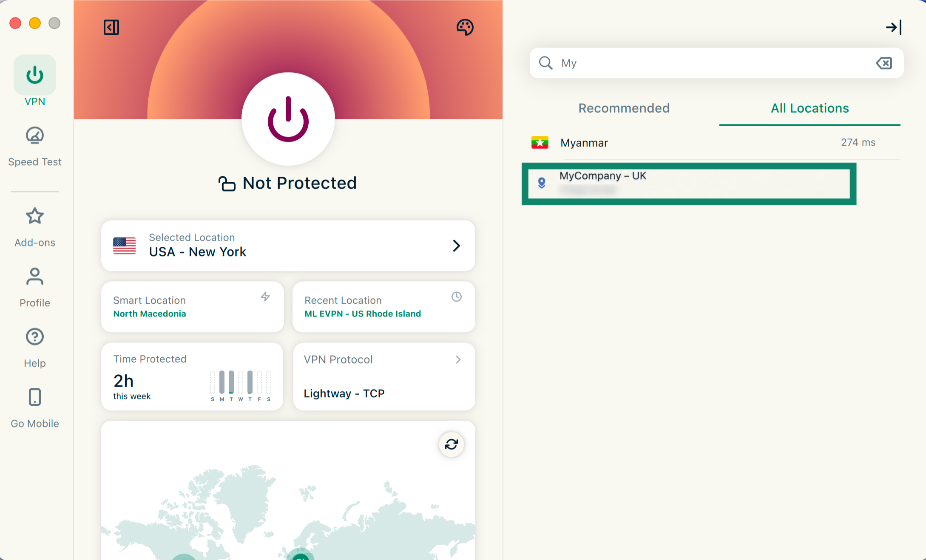Choose MyCompany – UK location

[x=689, y=184]
